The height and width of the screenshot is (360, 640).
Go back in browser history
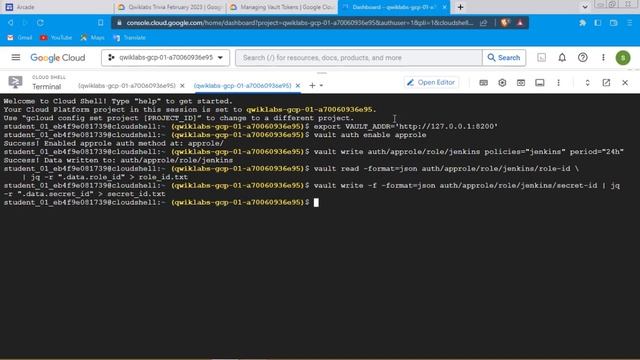click(x=11, y=23)
